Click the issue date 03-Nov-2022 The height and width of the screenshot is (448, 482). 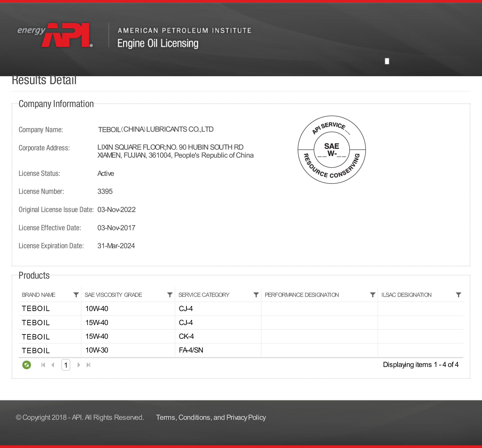tap(117, 210)
